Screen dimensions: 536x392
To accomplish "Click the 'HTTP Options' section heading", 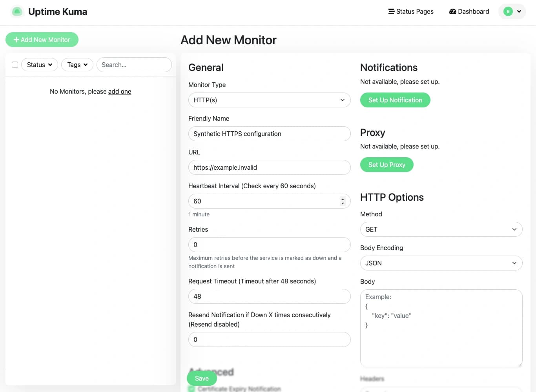I will point(392,197).
